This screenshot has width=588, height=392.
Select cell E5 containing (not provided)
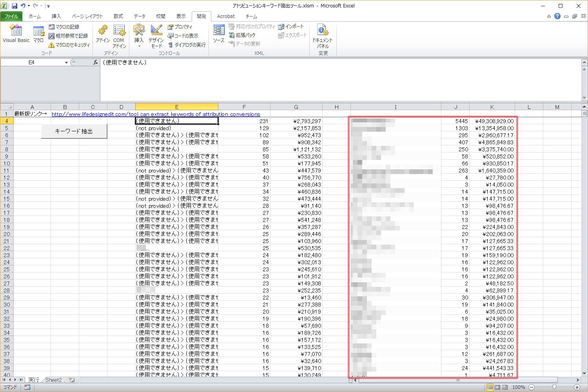pyautogui.click(x=176, y=128)
